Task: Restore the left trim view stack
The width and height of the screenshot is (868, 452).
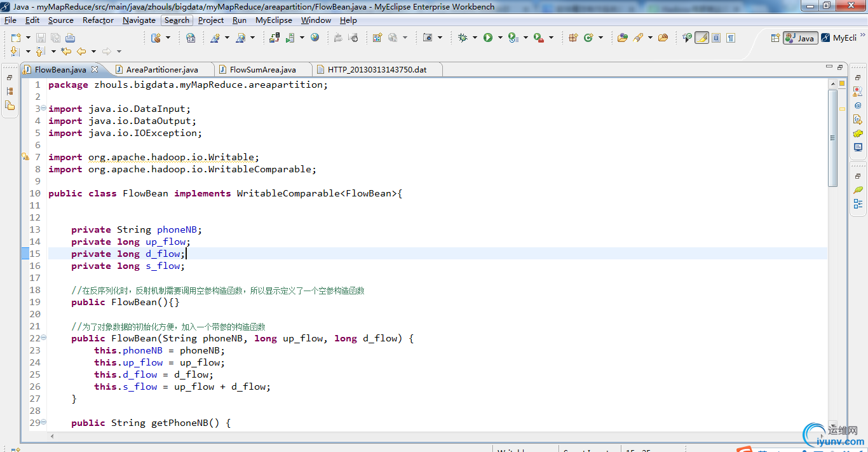Action: pos(10,78)
